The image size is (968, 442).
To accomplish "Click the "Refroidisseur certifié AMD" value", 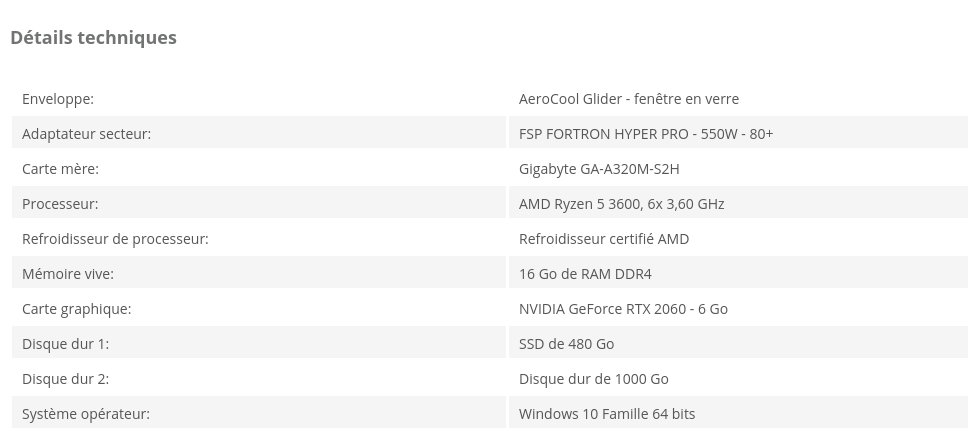I will [x=604, y=239].
